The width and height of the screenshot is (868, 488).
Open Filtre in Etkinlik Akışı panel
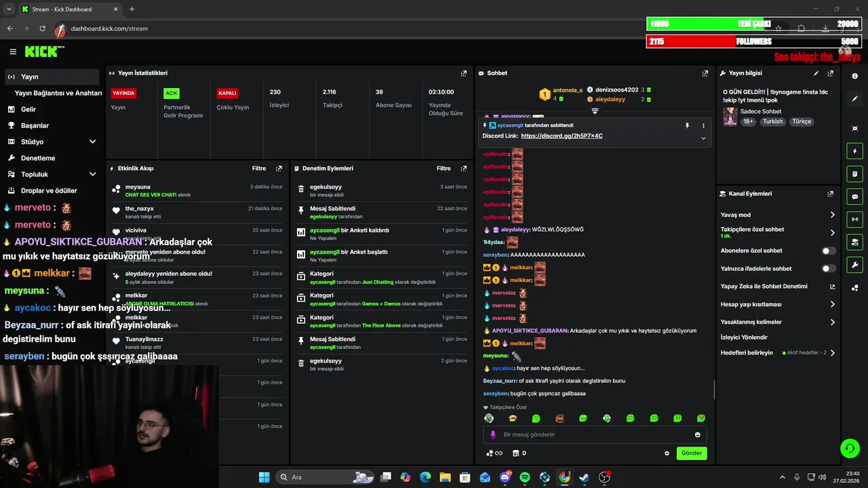259,169
